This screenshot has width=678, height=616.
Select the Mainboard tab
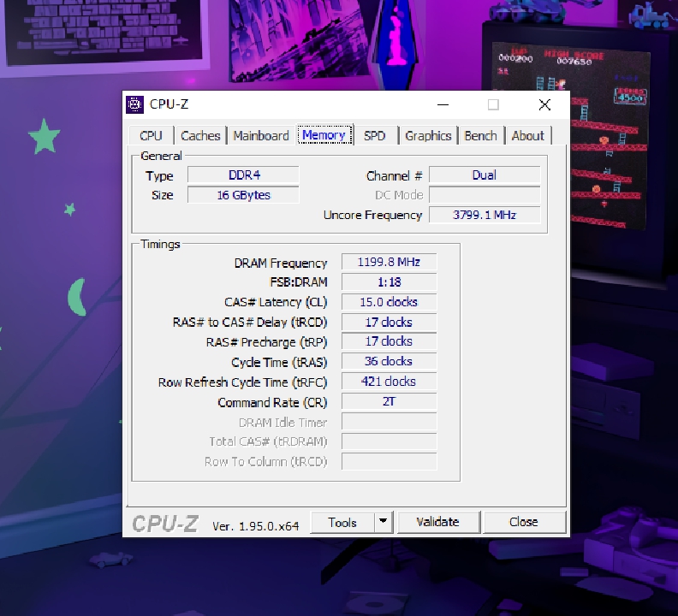[x=261, y=136]
